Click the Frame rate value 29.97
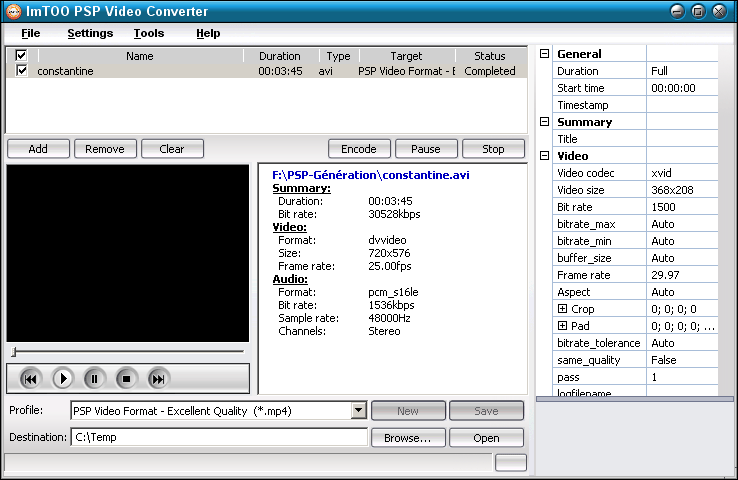The height and width of the screenshot is (480, 738). click(682, 275)
